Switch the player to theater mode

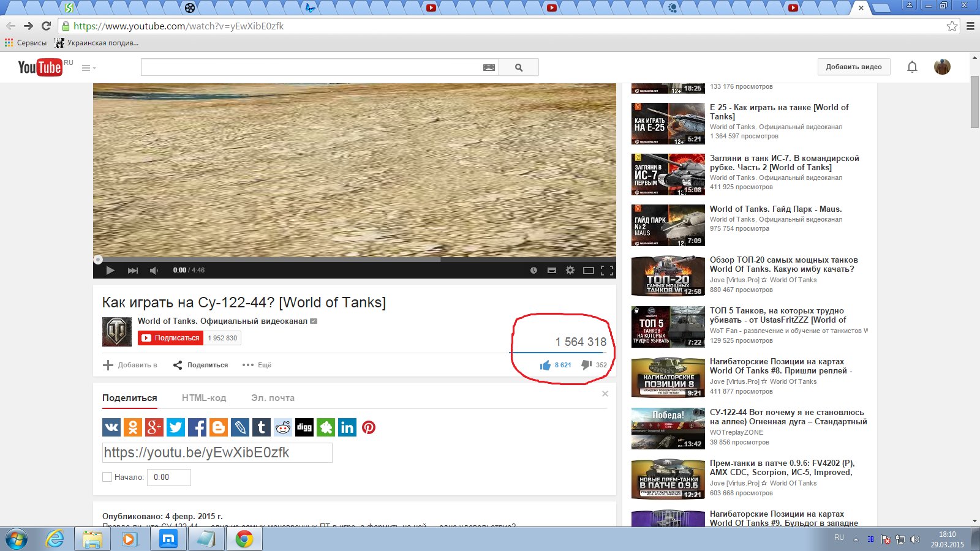click(589, 270)
